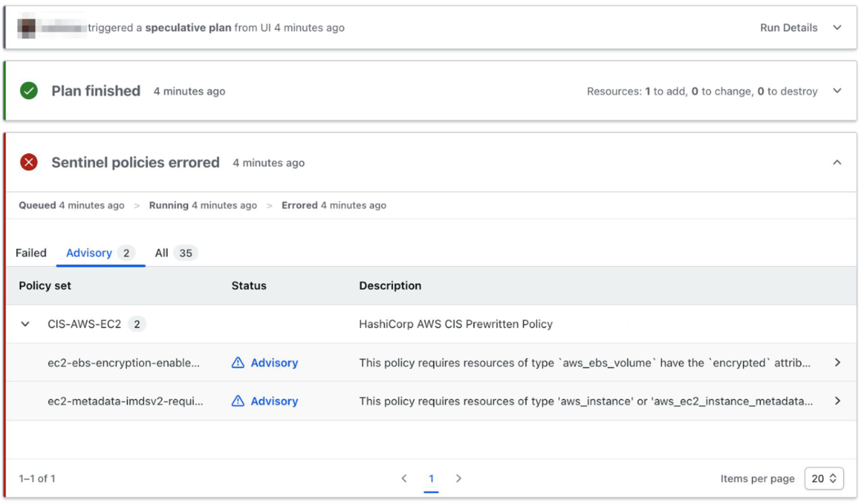The image size is (866, 504).
Task: Switch to the All tab
Action: (161, 253)
